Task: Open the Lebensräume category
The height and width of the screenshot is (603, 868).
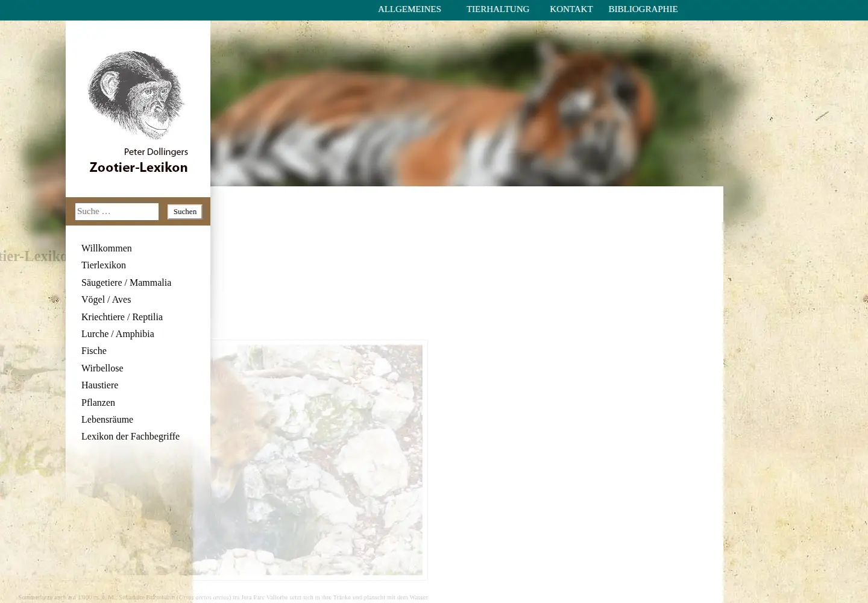Action: coord(107,420)
